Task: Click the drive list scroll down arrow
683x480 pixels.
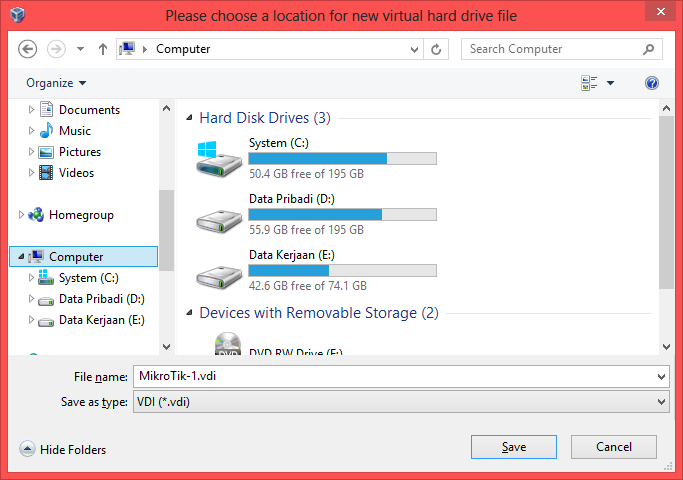Action: 666,347
